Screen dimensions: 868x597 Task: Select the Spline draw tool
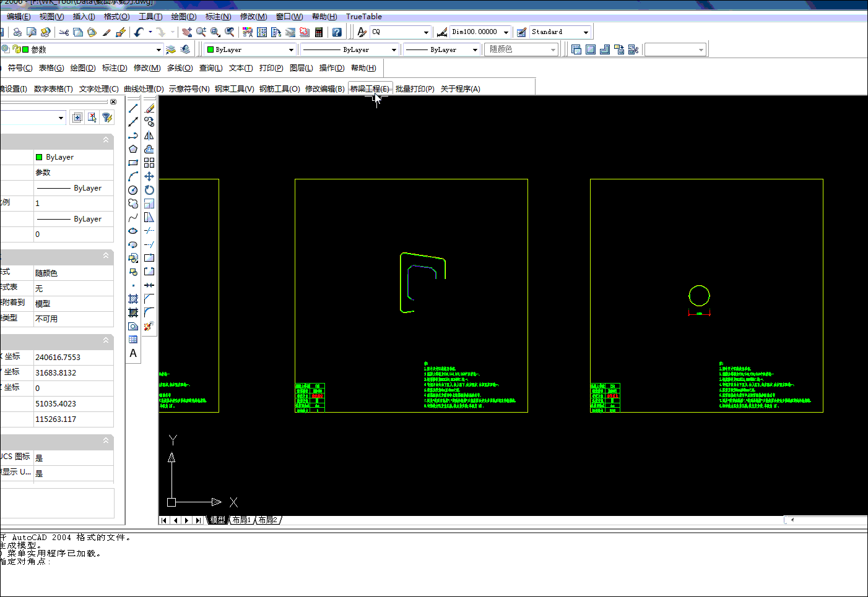coord(133,217)
